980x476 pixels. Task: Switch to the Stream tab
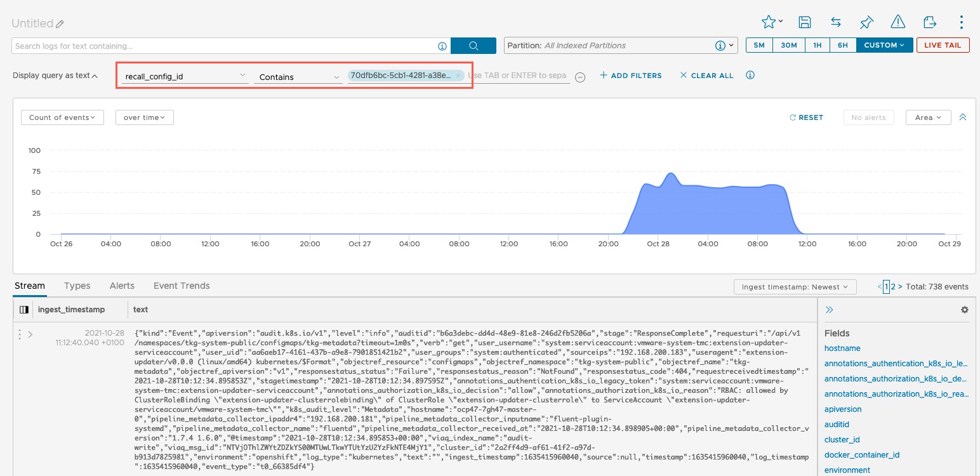(30, 286)
